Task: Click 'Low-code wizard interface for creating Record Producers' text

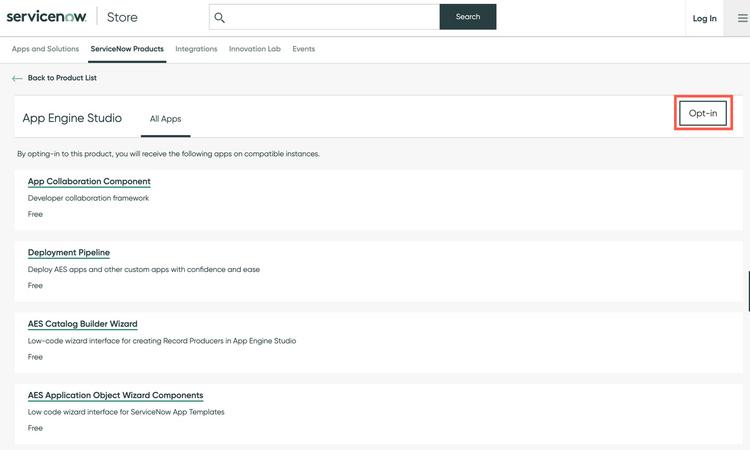Action: click(162, 341)
